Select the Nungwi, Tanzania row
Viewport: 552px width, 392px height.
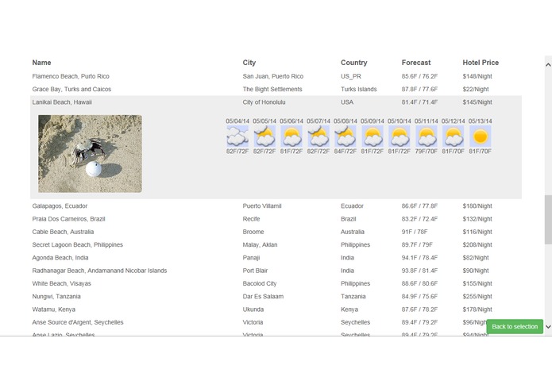pos(276,297)
